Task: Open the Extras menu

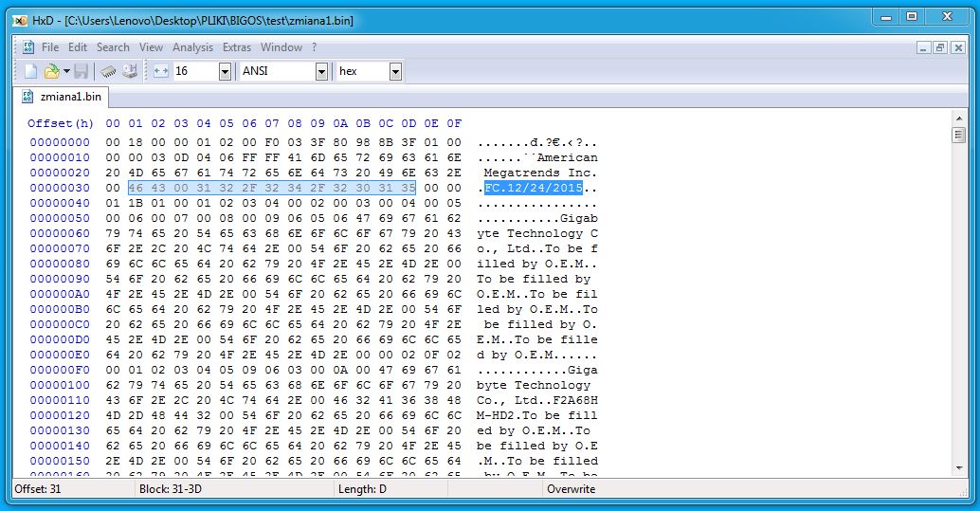Action: pos(237,46)
